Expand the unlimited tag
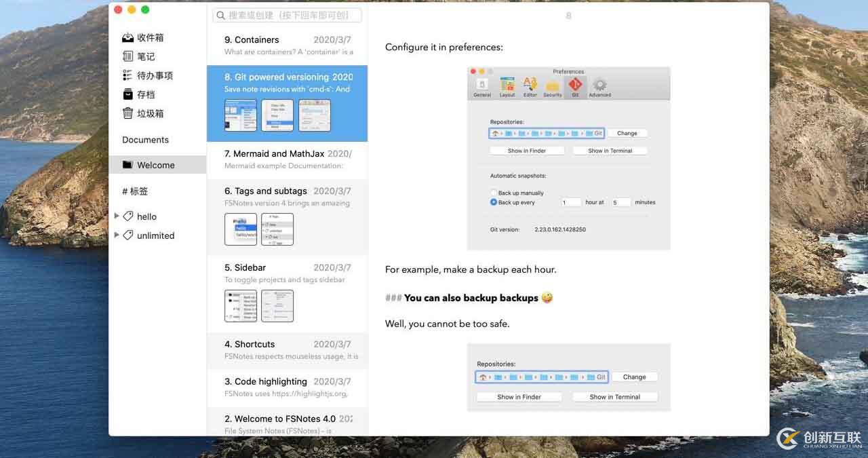Image resolution: width=868 pixels, height=458 pixels. point(117,235)
